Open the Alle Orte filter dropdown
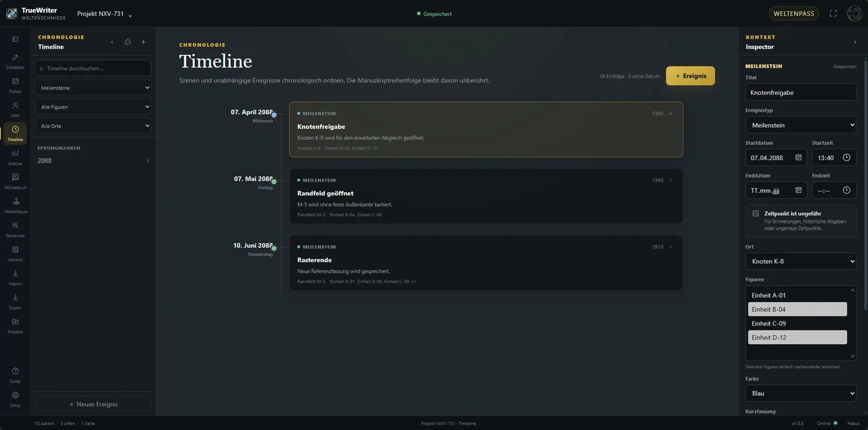868x430 pixels. [x=93, y=126]
